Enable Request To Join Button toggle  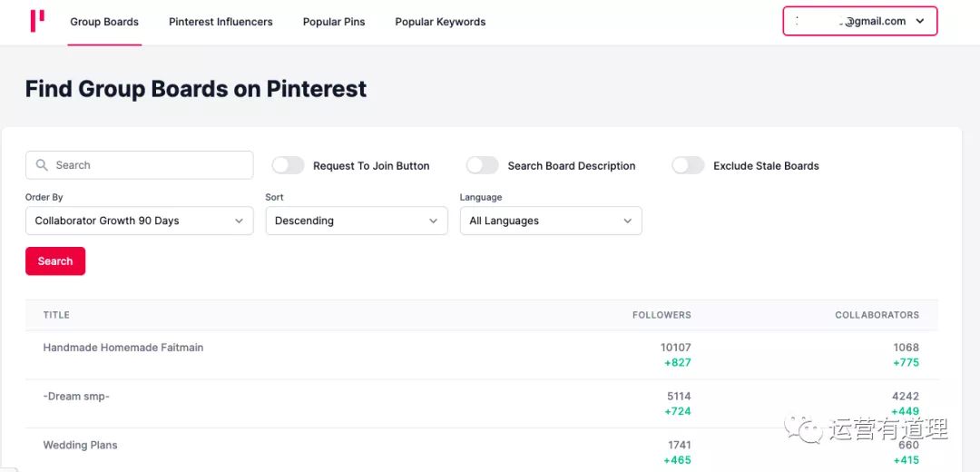[x=289, y=166]
